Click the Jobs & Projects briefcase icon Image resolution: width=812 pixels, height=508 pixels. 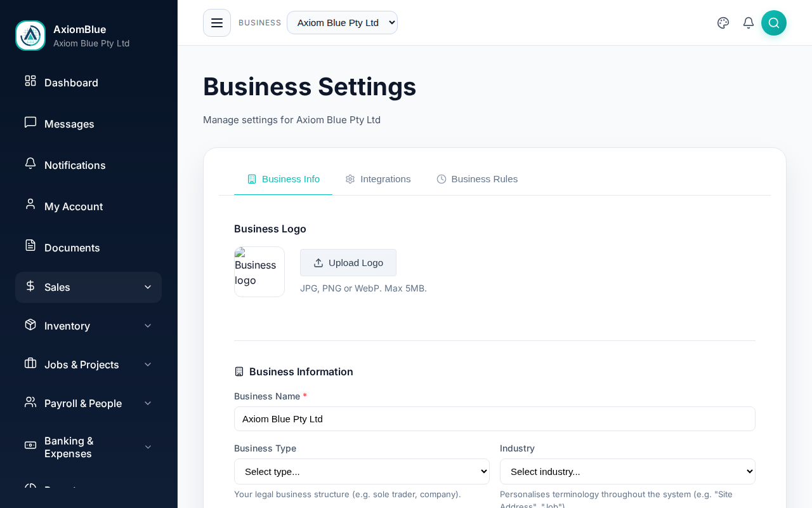coord(30,363)
